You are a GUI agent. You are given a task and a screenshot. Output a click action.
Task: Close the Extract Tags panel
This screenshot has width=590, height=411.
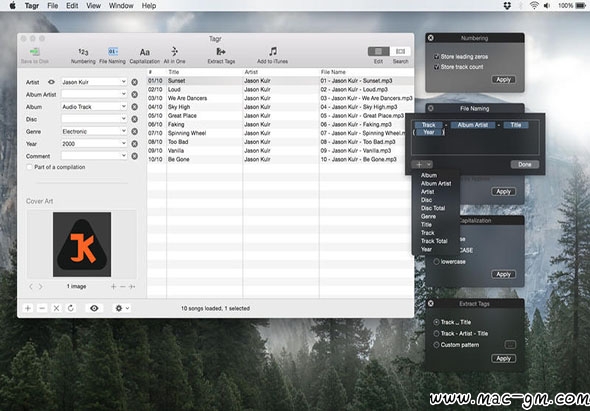point(431,304)
